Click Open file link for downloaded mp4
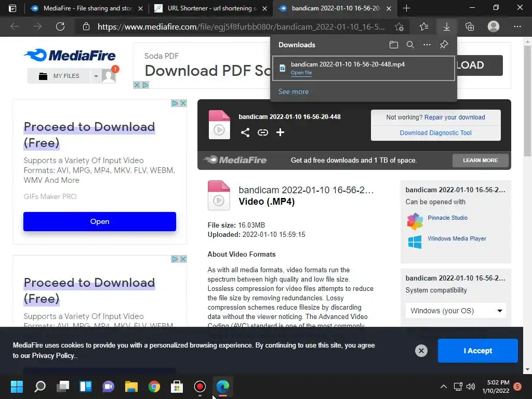This screenshot has height=399, width=532. point(301,73)
